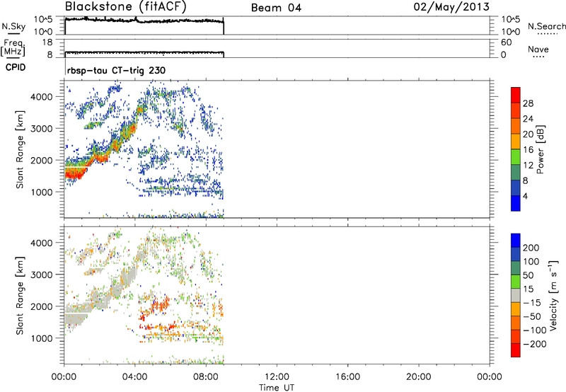Select the "16" value on Power scale
The height and width of the screenshot is (392, 566).
point(528,150)
